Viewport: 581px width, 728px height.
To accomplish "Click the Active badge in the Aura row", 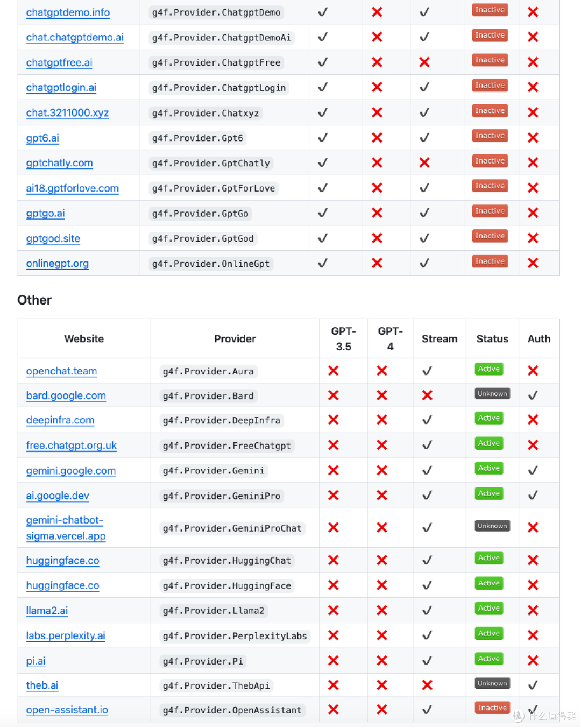I will coord(489,369).
